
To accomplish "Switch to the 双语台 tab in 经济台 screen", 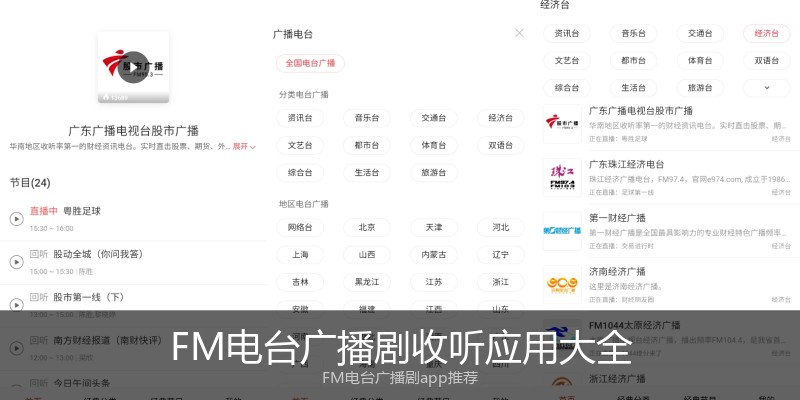I will coord(767,61).
